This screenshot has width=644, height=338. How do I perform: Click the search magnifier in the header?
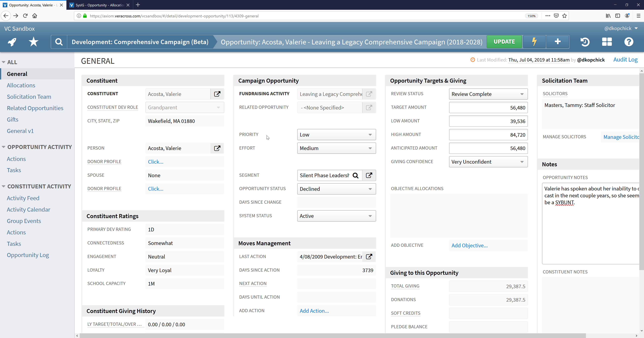59,42
